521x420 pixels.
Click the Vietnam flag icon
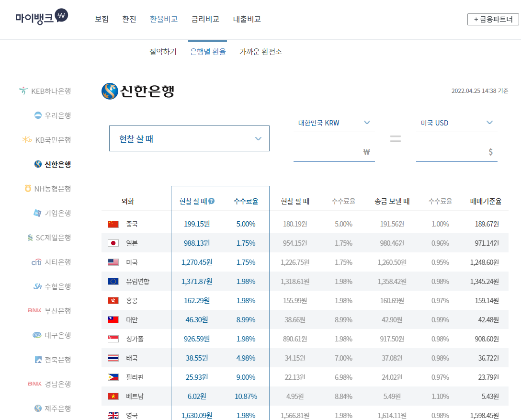point(113,397)
